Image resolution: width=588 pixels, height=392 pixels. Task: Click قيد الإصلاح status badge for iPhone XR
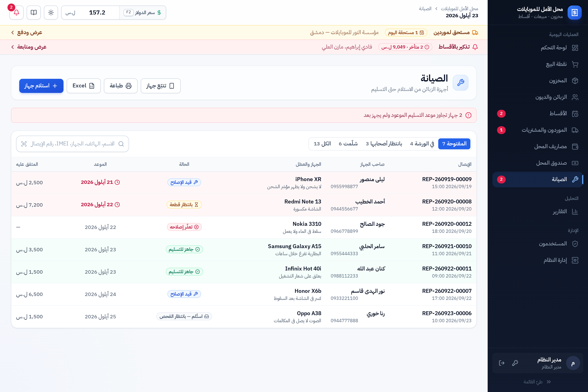[184, 182]
